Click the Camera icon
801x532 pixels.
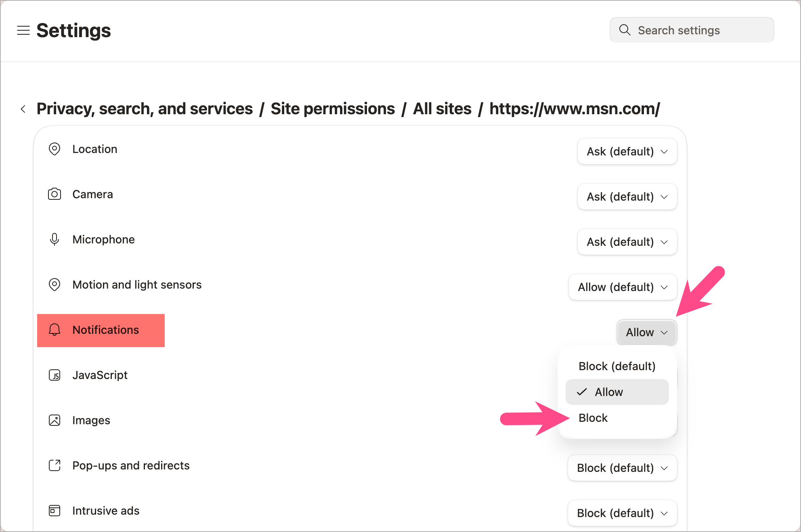(x=55, y=194)
